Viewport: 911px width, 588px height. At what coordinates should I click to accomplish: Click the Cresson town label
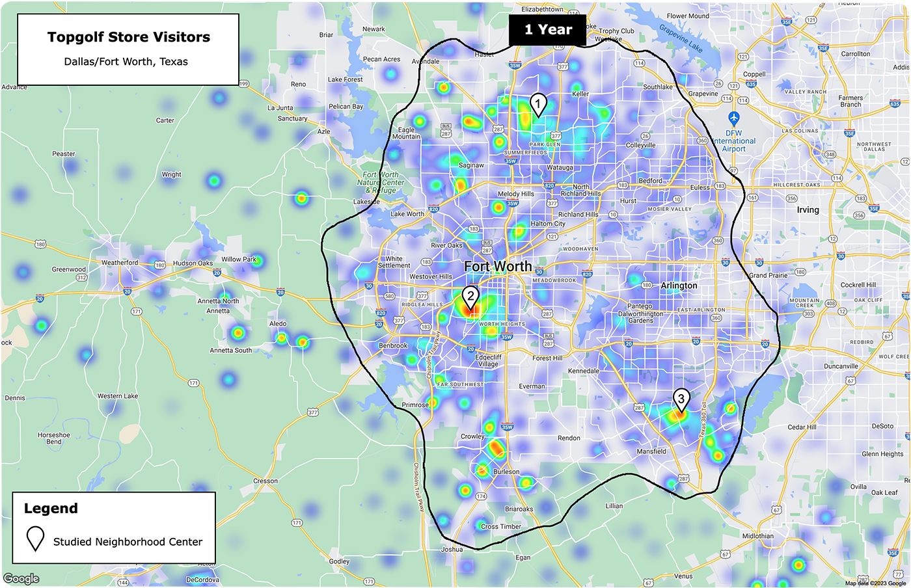[265, 481]
